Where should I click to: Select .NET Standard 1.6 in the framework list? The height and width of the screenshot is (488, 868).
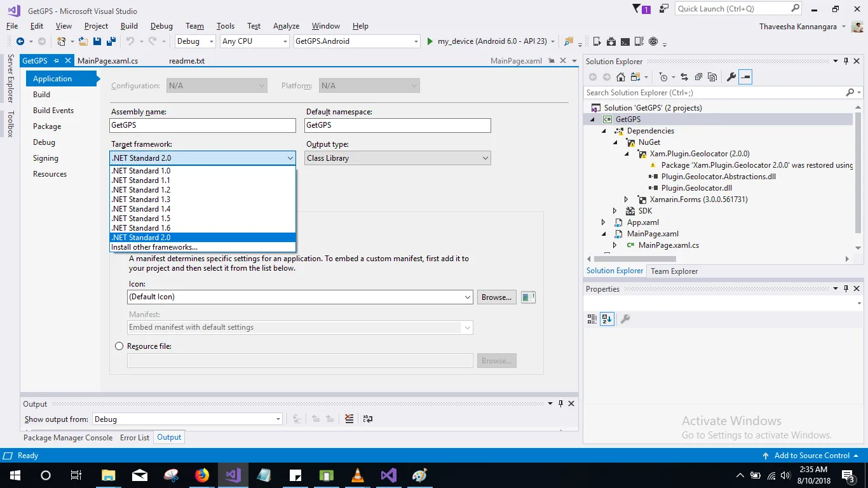203,228
